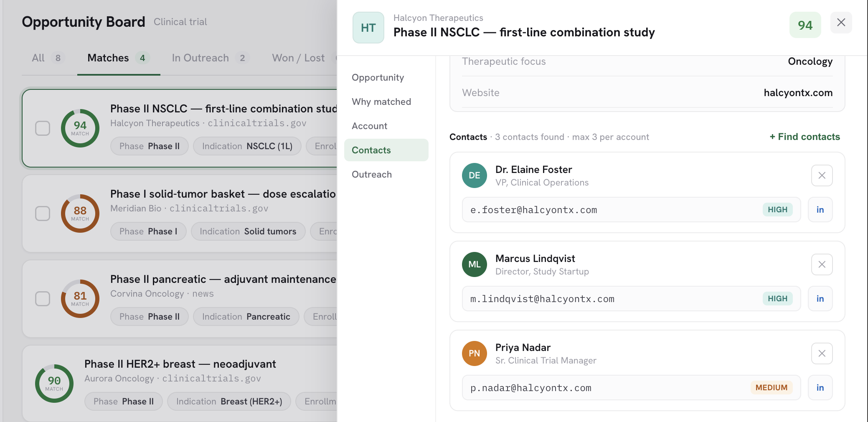The width and height of the screenshot is (868, 422).
Task: Open Phase I solid-tumor basket card title
Action: click(x=223, y=194)
